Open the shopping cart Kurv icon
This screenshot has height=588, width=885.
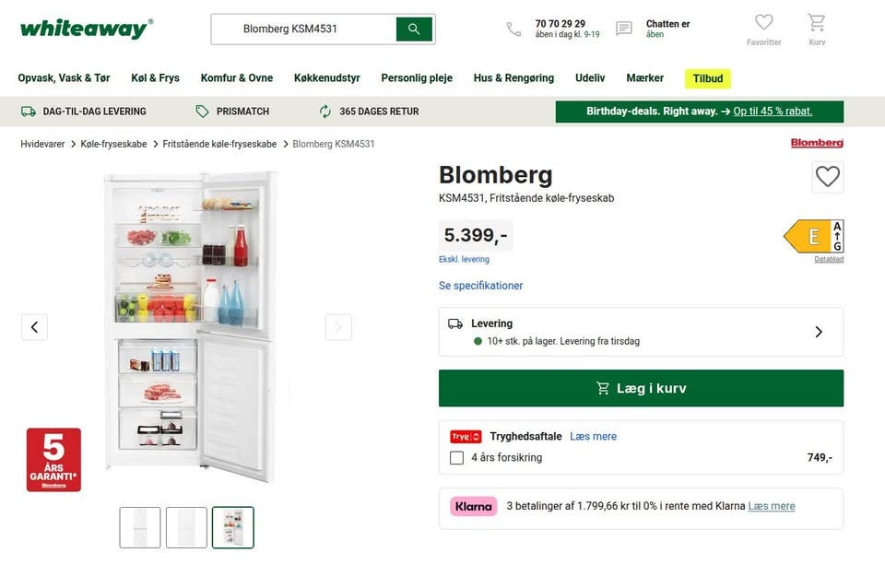pos(816,22)
